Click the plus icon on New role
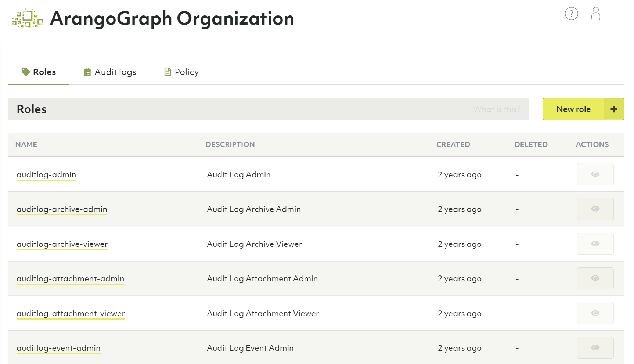 coord(614,109)
